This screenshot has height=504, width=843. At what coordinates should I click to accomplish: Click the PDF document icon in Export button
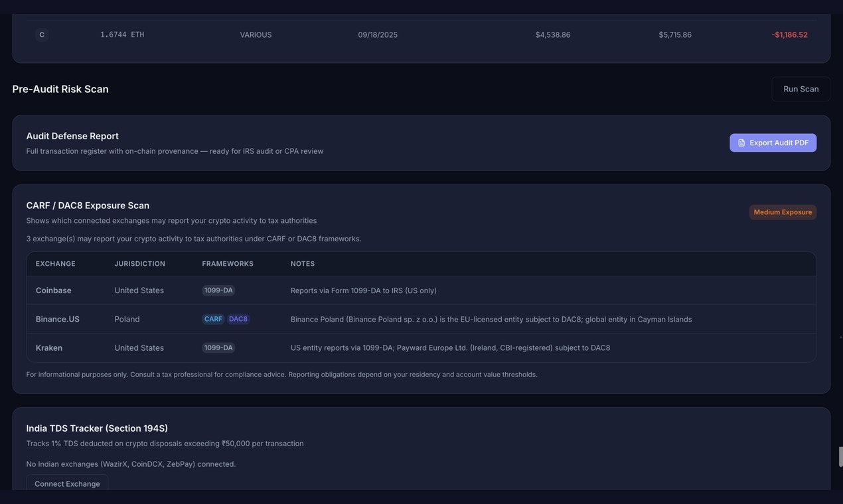741,143
